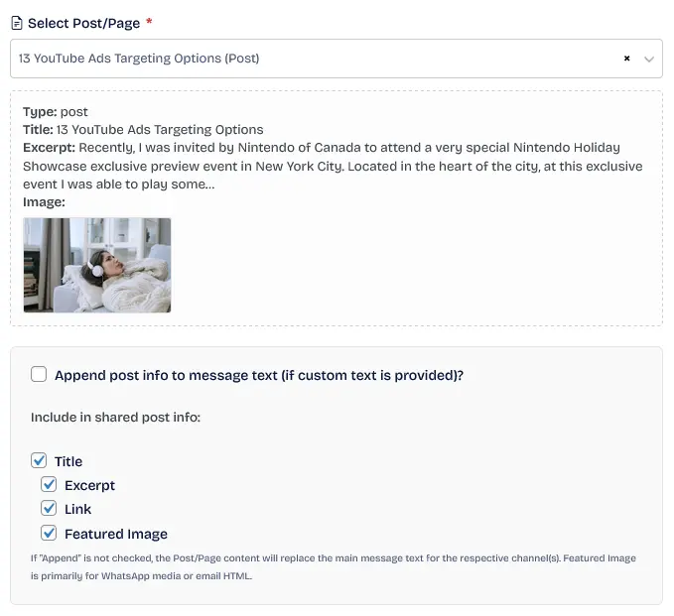Click the Include in shared post info heading
This screenshot has height=616, width=674.
pyautogui.click(x=115, y=417)
